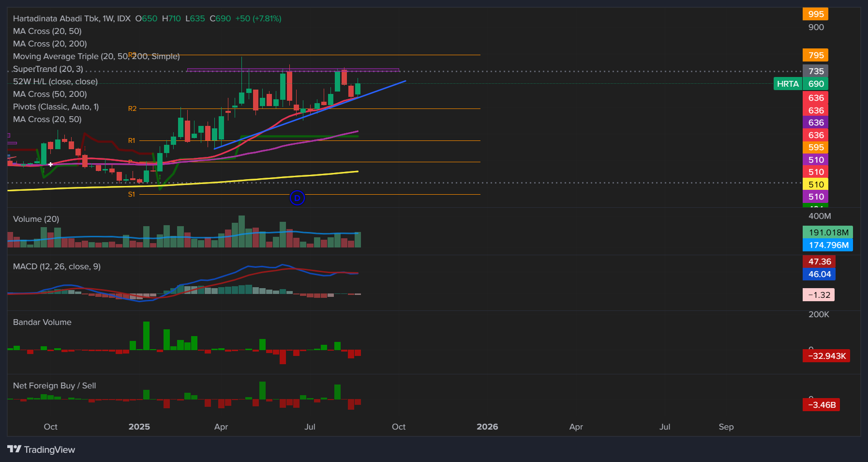The height and width of the screenshot is (462, 868).
Task: Click the orange 995 price label
Action: tap(816, 14)
